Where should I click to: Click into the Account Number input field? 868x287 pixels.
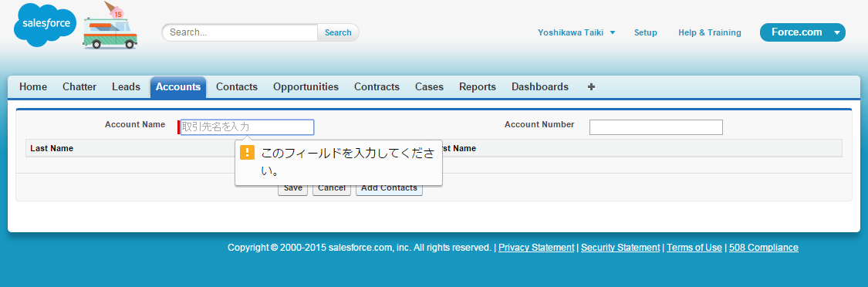pos(656,127)
